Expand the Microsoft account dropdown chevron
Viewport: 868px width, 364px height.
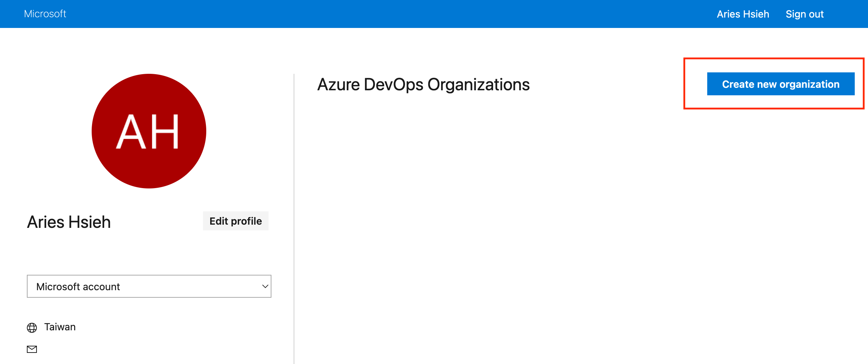coord(265,286)
